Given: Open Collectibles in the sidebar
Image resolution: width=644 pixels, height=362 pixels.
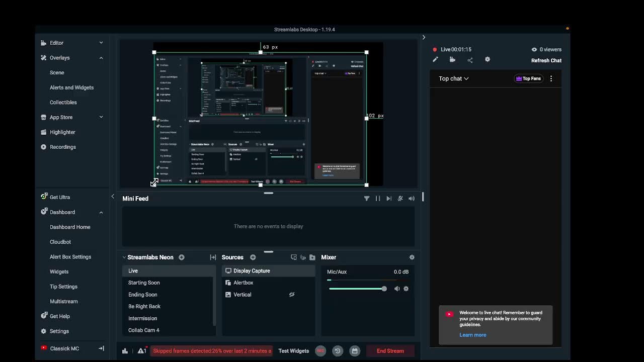Looking at the screenshot, I should coord(63,102).
